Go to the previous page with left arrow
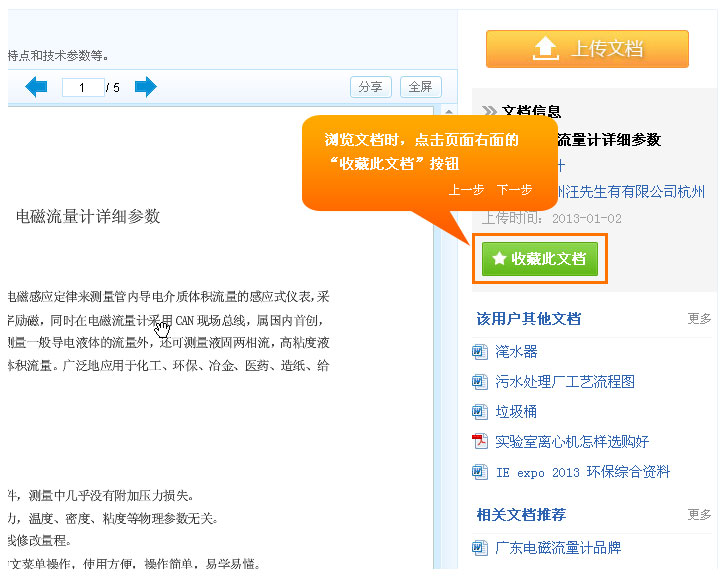Viewport: 725px width, 585px height. click(36, 87)
